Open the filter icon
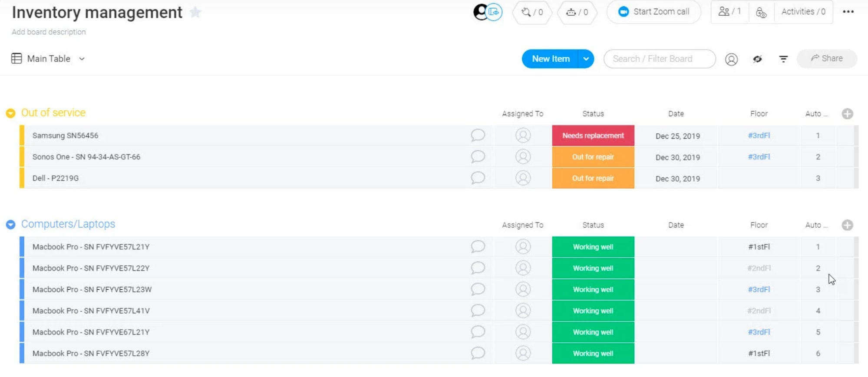 [783, 59]
